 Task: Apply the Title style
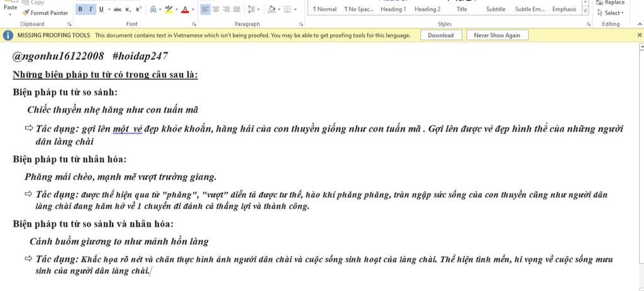tap(462, 9)
